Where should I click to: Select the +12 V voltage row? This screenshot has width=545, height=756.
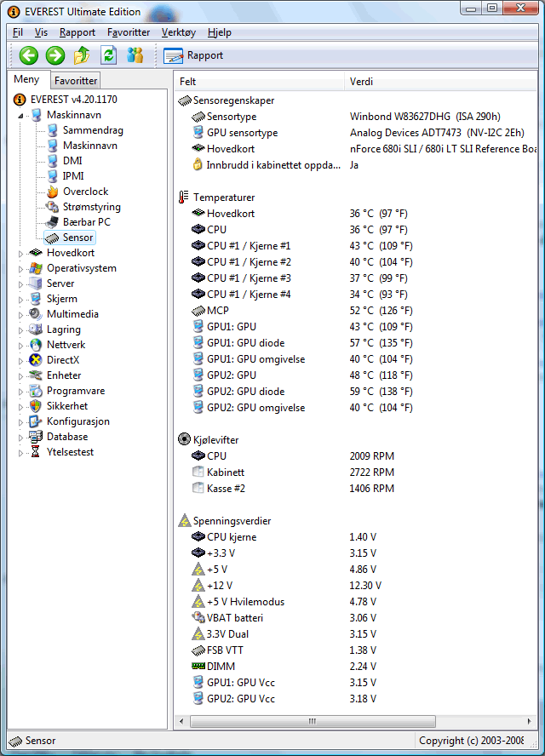(x=356, y=586)
